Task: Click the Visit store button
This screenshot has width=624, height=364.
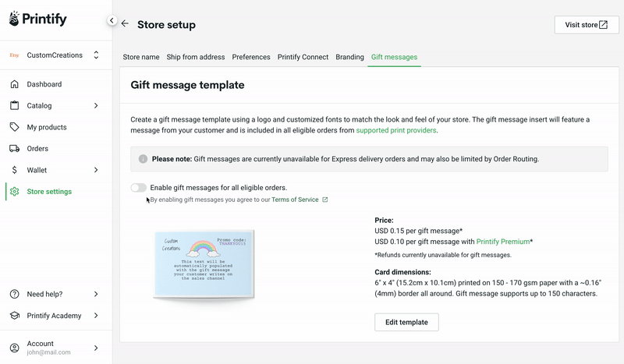Action: click(587, 25)
